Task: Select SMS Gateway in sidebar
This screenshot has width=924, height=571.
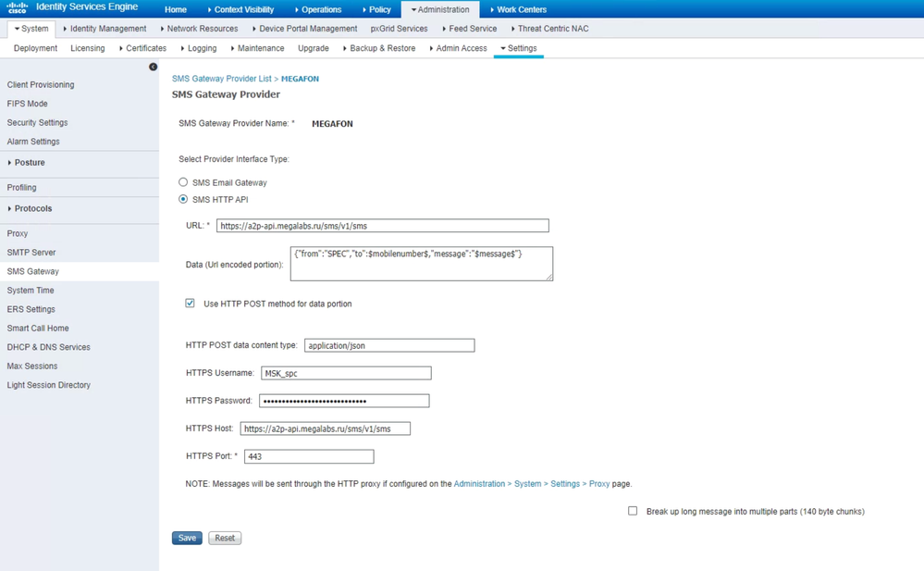Action: point(33,271)
